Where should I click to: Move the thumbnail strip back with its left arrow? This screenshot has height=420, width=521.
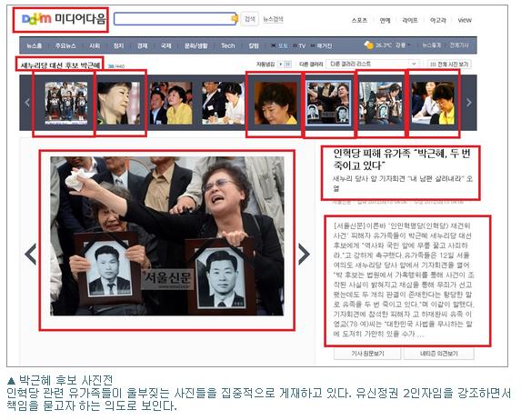coord(27,103)
